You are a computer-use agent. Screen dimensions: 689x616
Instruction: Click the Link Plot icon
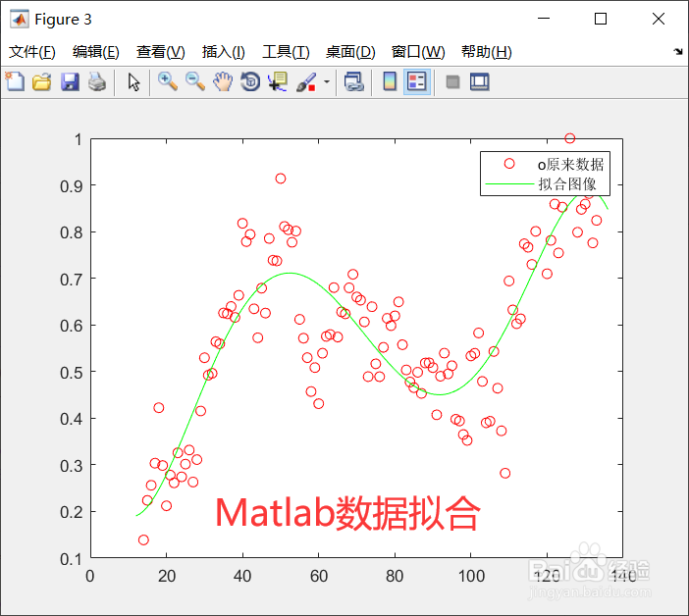354,81
